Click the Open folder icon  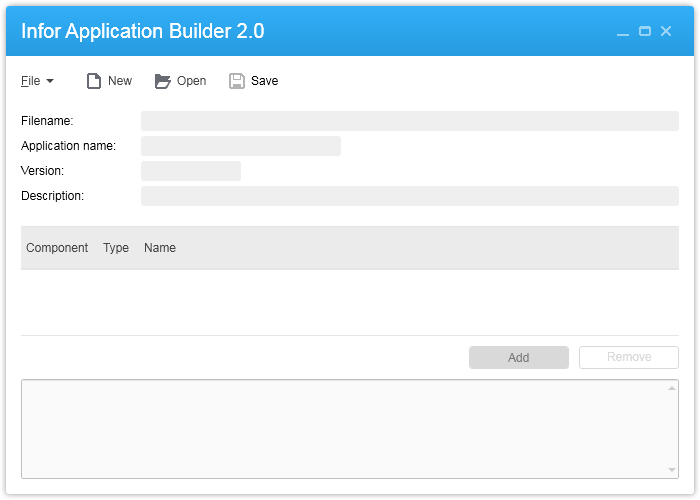pyautogui.click(x=163, y=81)
